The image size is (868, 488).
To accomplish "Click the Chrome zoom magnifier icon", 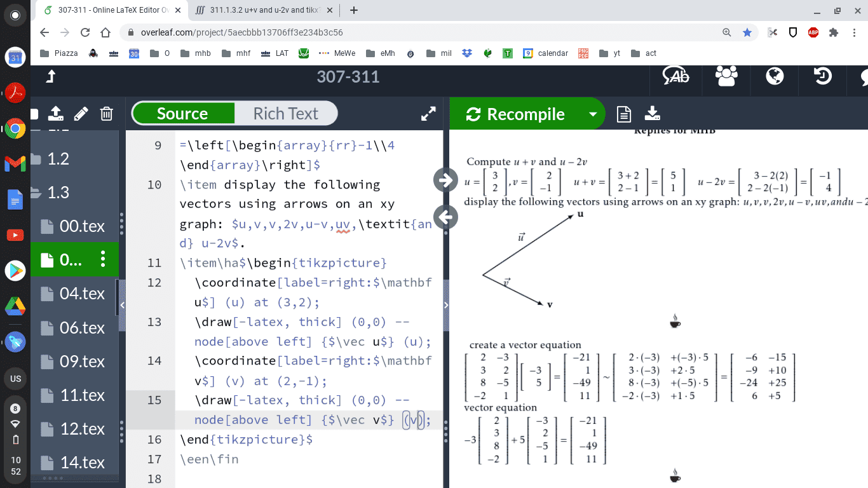I will (x=727, y=32).
